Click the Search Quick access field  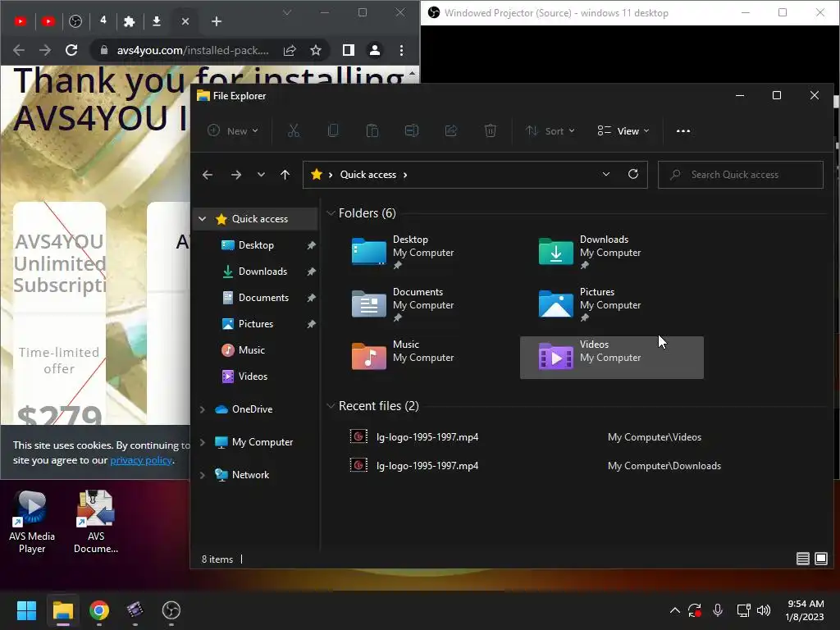tap(741, 175)
